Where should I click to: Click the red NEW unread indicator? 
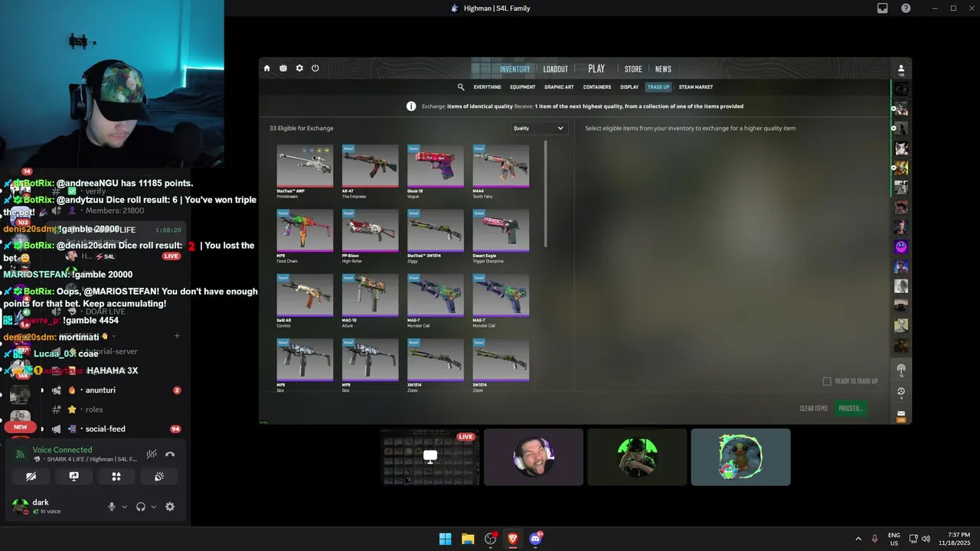21,427
